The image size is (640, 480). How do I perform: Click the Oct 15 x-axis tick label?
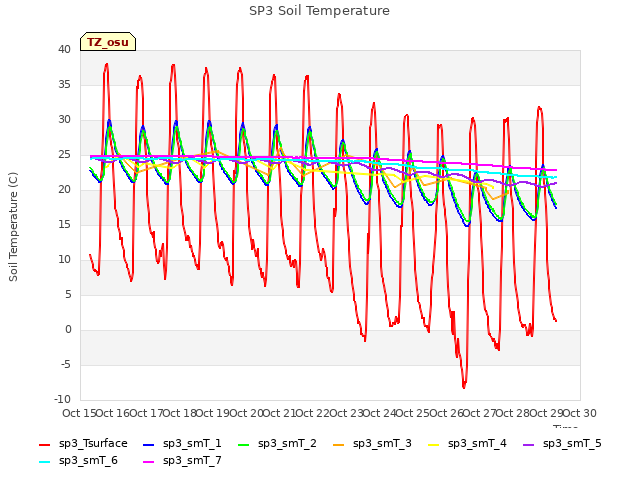coord(79,413)
